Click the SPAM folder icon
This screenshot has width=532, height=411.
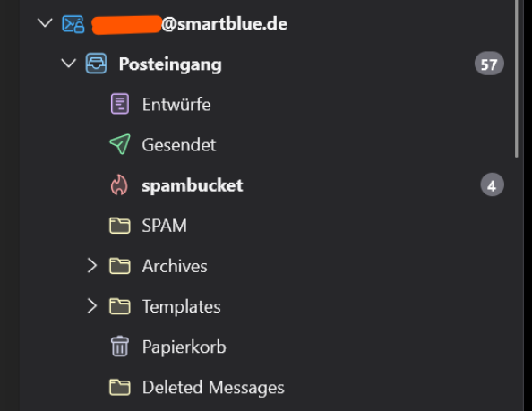120,226
